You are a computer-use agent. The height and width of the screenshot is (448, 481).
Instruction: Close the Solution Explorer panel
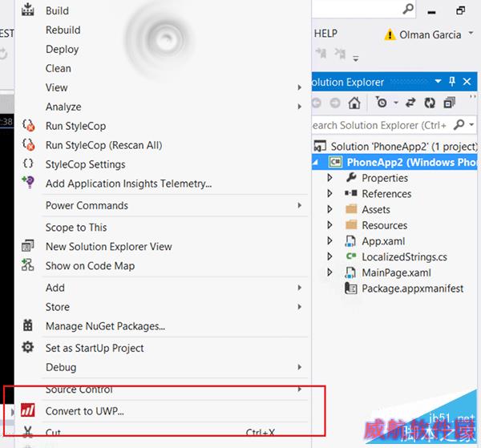coord(467,82)
